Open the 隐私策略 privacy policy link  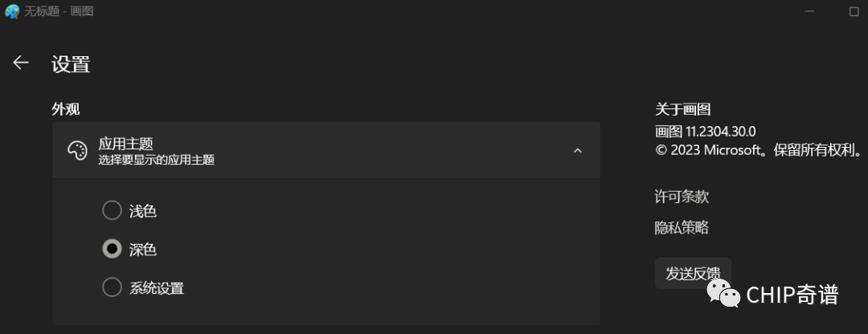(682, 227)
